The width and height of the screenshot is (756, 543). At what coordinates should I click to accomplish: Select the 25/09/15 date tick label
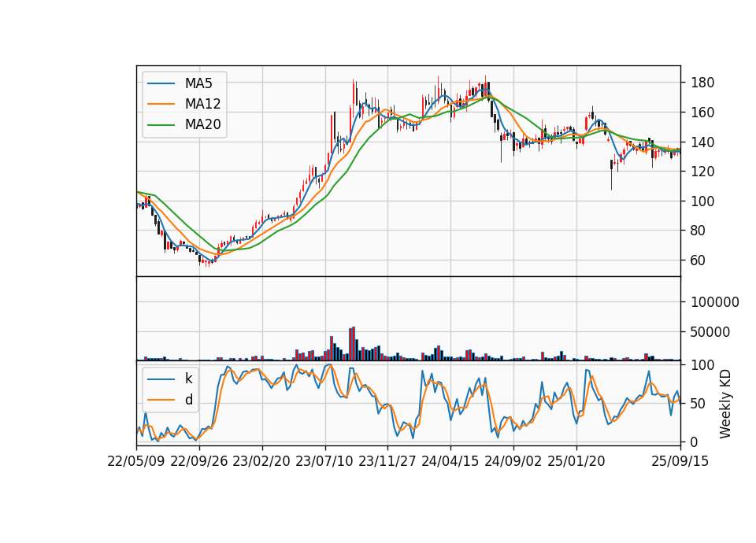(680, 461)
